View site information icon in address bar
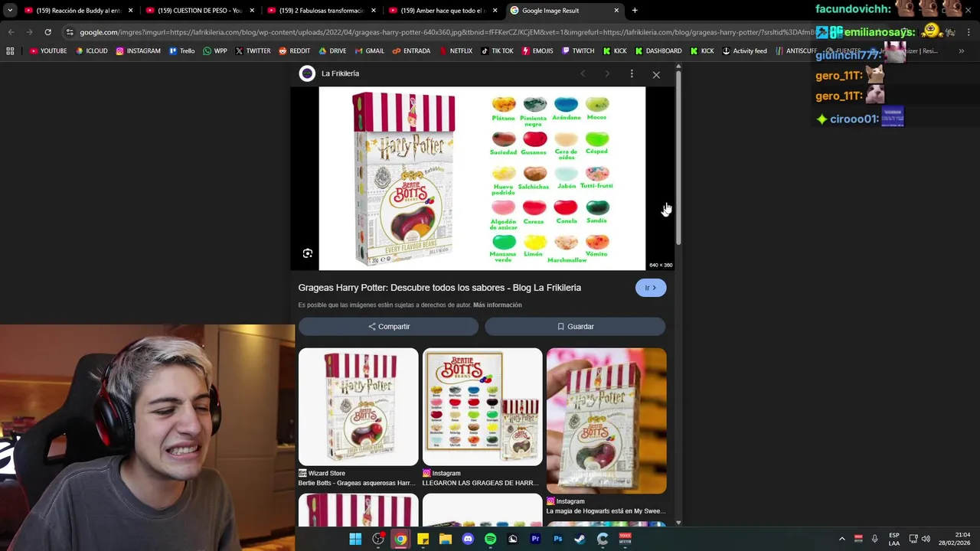Viewport: 980px width, 551px height. [70, 32]
